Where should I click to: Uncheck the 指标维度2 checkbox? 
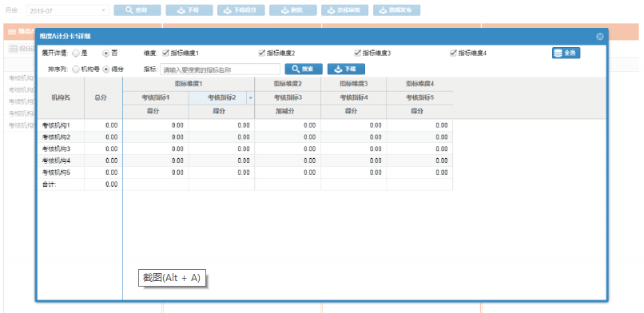(x=261, y=53)
